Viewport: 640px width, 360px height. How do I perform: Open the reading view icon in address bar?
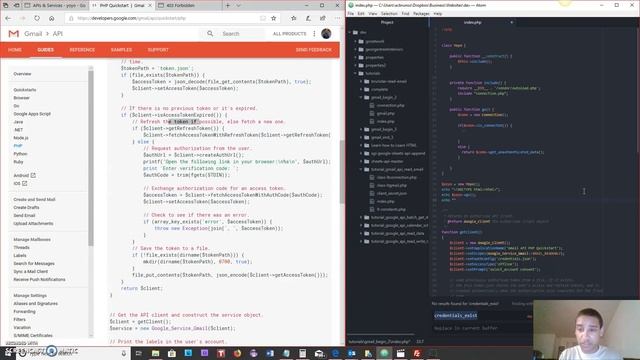click(x=263, y=18)
